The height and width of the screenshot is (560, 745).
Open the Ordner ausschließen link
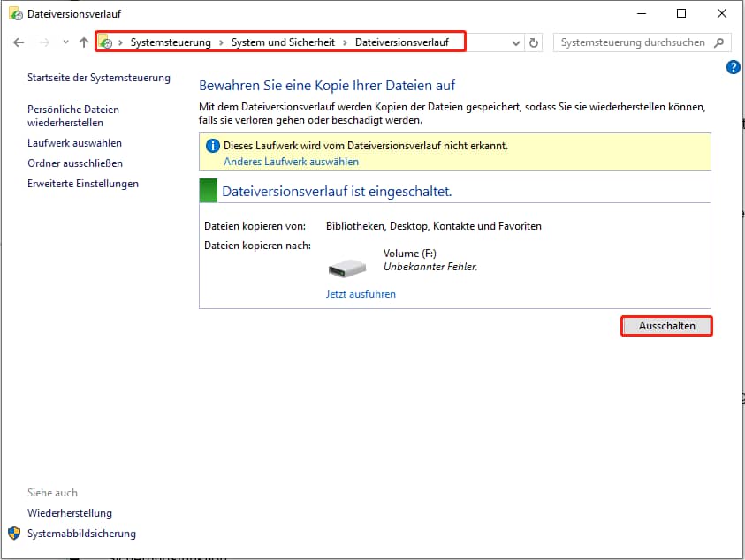pos(75,163)
